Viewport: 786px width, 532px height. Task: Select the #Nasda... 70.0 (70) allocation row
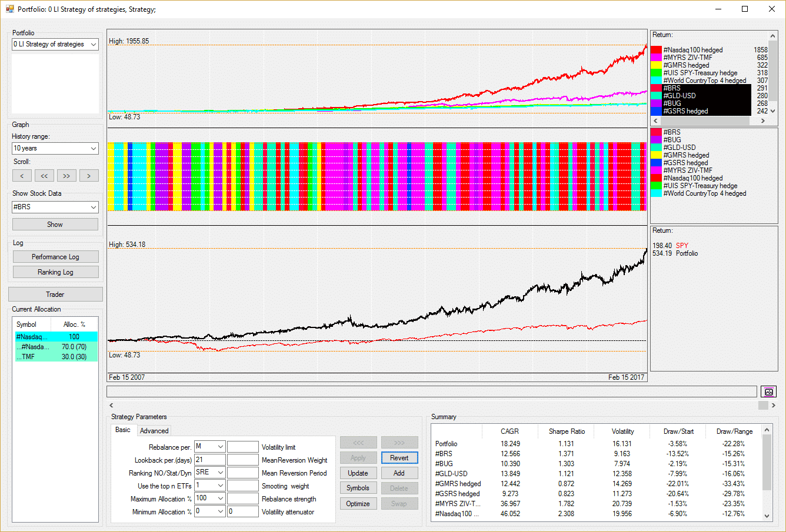point(56,347)
